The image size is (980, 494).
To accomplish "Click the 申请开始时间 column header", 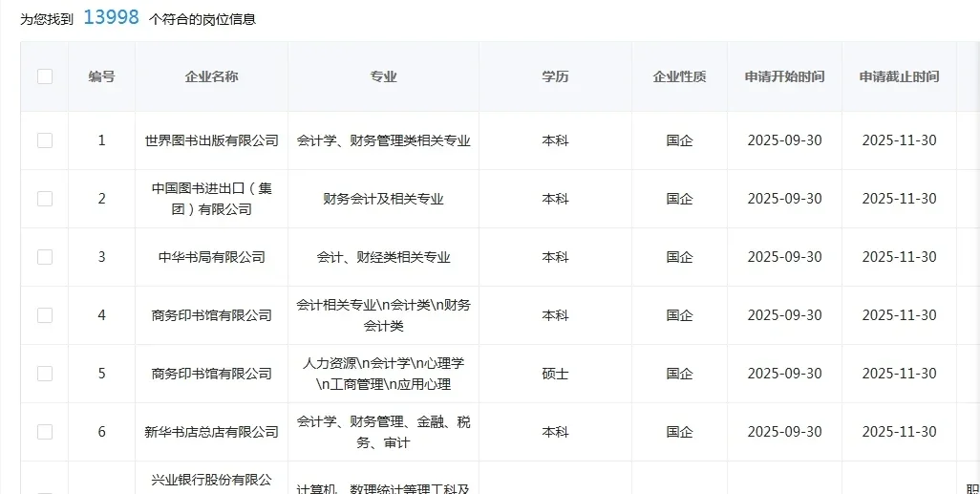I will 784,76.
